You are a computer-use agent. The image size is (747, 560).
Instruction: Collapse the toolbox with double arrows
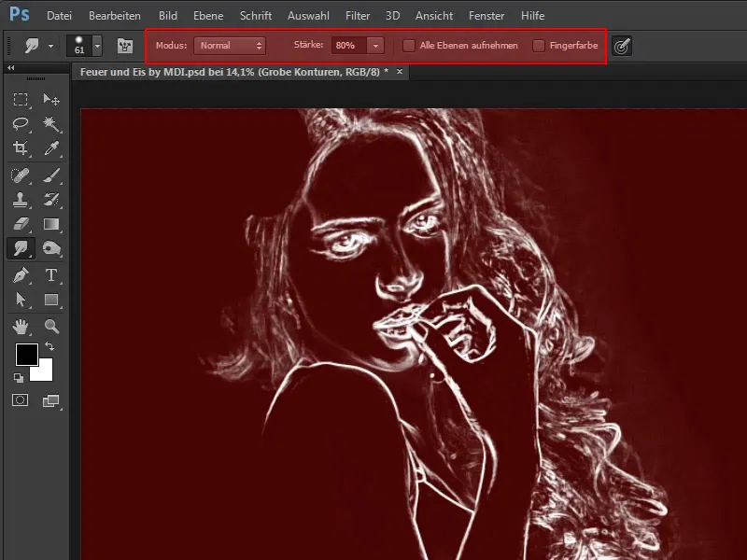click(x=11, y=68)
